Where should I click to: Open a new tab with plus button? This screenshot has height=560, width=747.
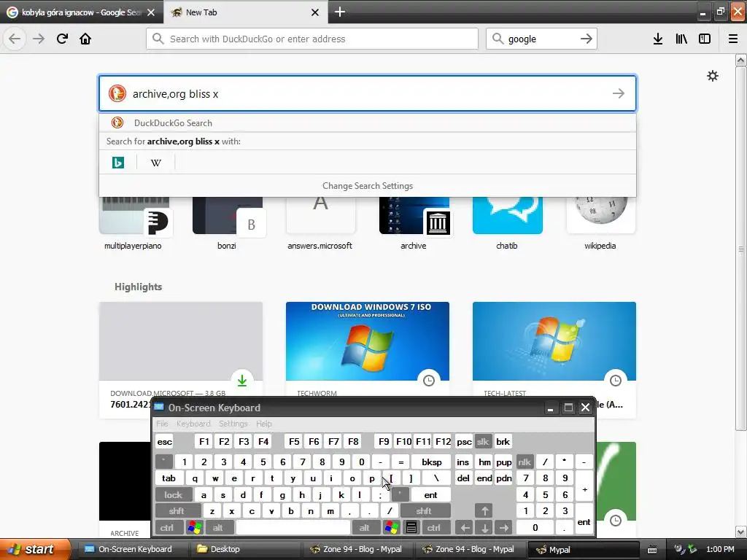point(340,12)
